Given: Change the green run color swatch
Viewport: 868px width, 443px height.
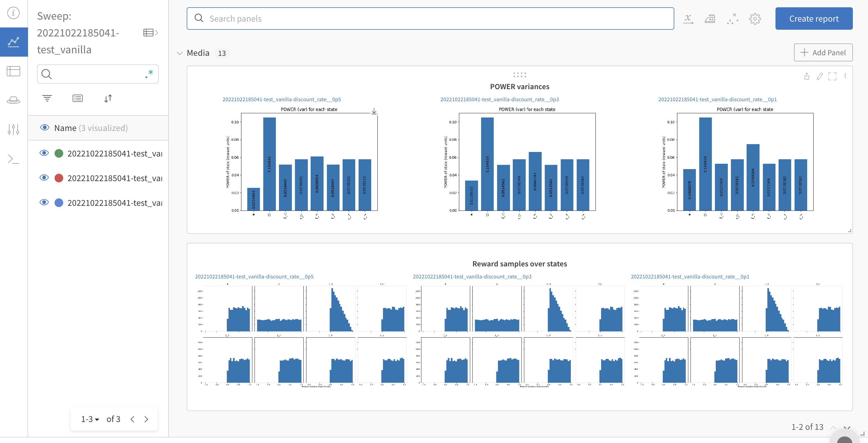Looking at the screenshot, I should (59, 153).
